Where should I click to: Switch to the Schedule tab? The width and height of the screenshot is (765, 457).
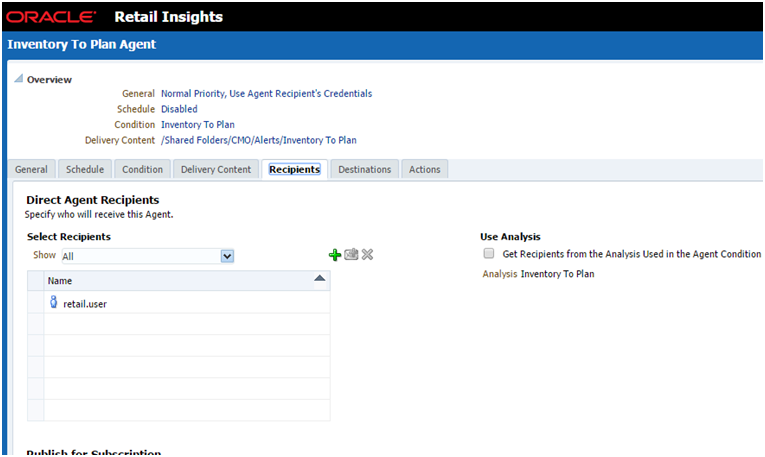(85, 169)
